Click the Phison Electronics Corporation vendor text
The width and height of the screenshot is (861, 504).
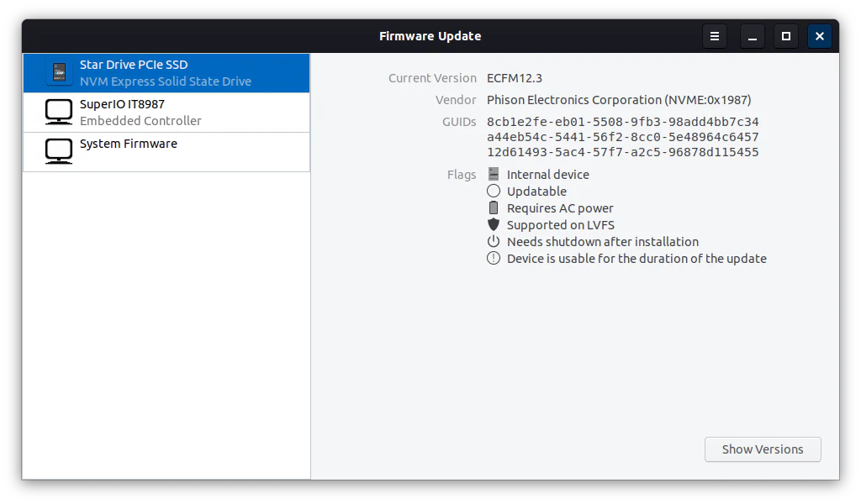[619, 100]
